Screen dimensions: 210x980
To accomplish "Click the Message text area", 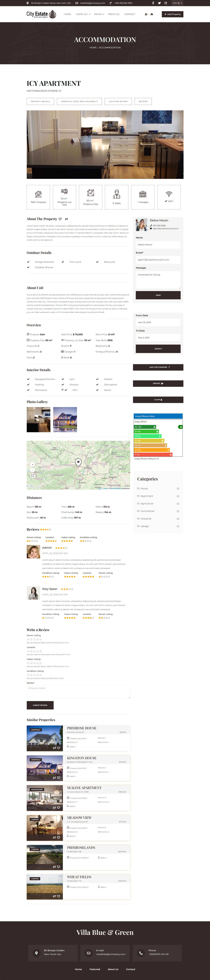I will (x=158, y=280).
